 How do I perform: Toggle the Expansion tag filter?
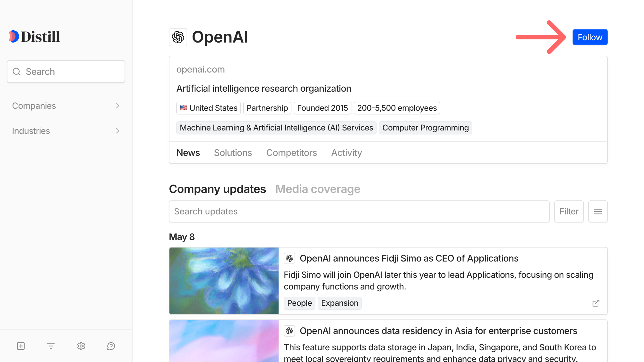point(339,303)
